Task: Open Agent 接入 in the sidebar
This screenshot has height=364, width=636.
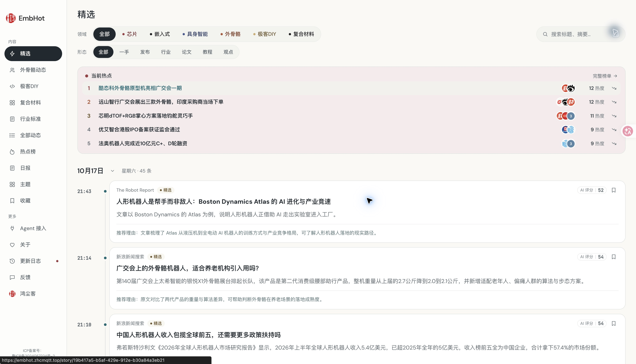Action: tap(33, 228)
